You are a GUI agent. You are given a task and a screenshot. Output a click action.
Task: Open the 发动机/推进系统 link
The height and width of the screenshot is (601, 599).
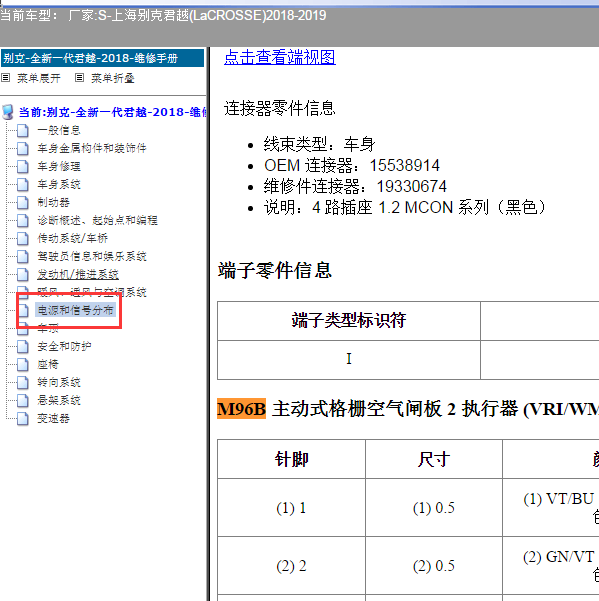coord(78,274)
